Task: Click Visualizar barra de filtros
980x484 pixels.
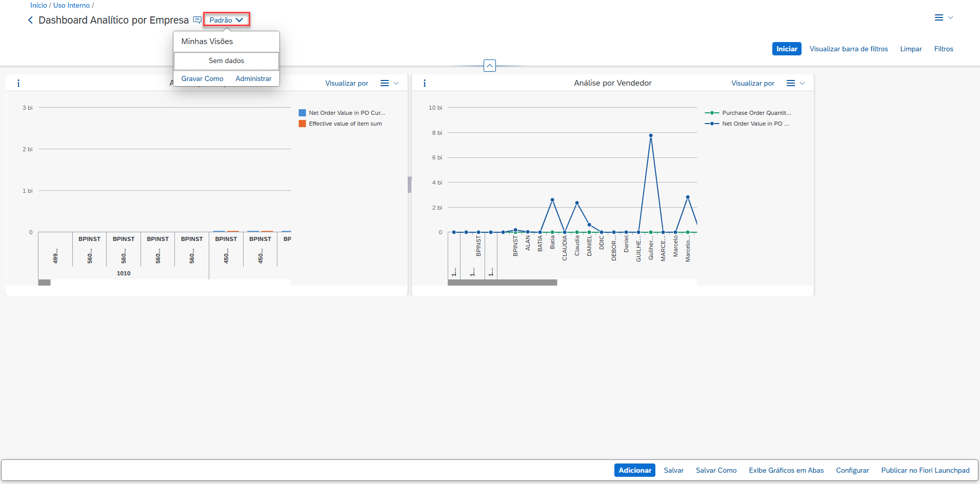Action: click(848, 49)
